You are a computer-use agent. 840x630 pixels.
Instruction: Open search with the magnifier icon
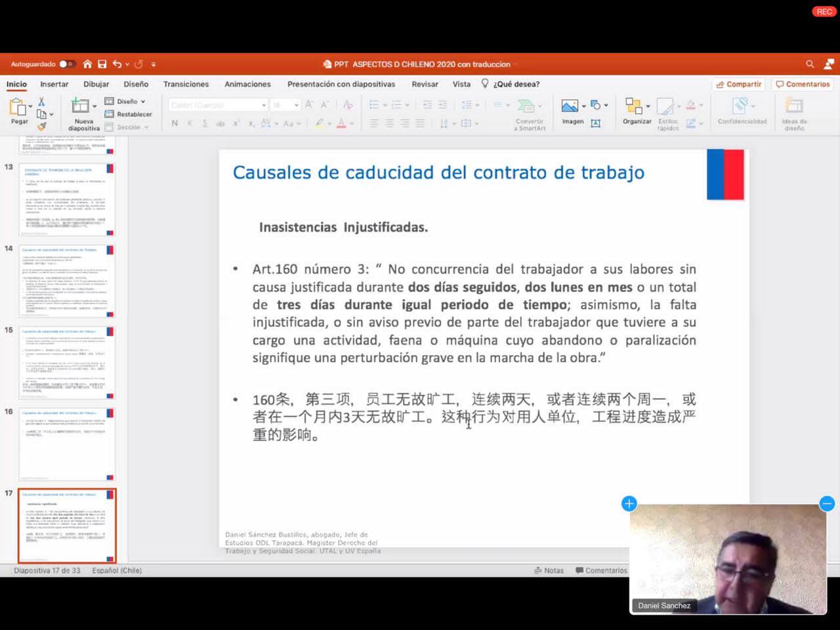pos(810,64)
